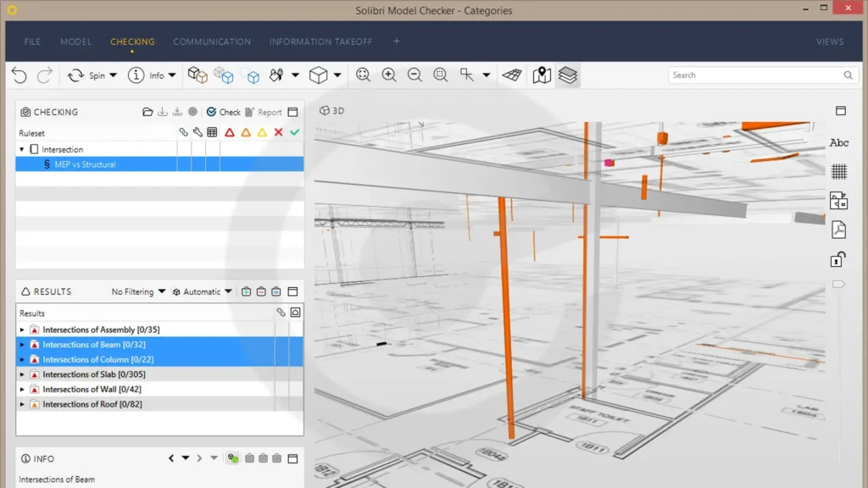Click the classification icon on right sidebar
This screenshot has height=488, width=868.
[x=839, y=201]
